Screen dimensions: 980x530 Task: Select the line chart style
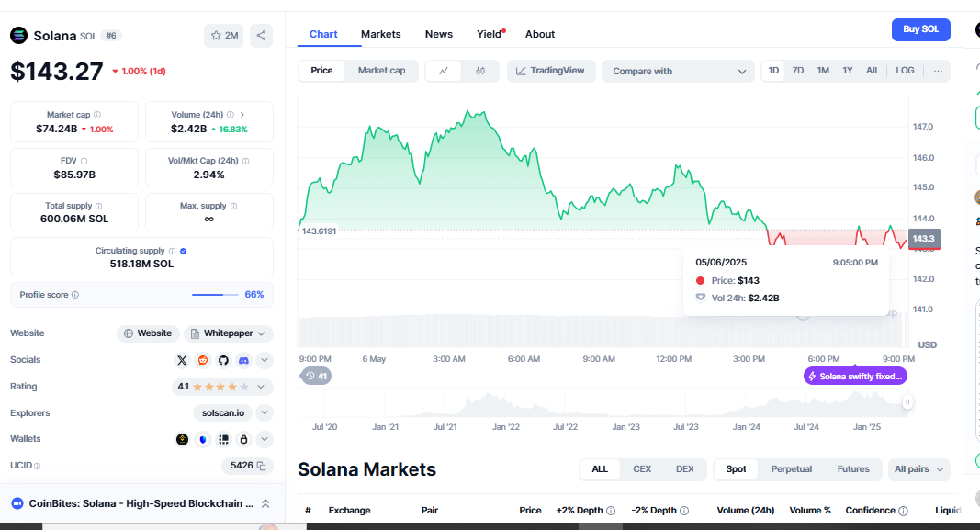pos(443,71)
